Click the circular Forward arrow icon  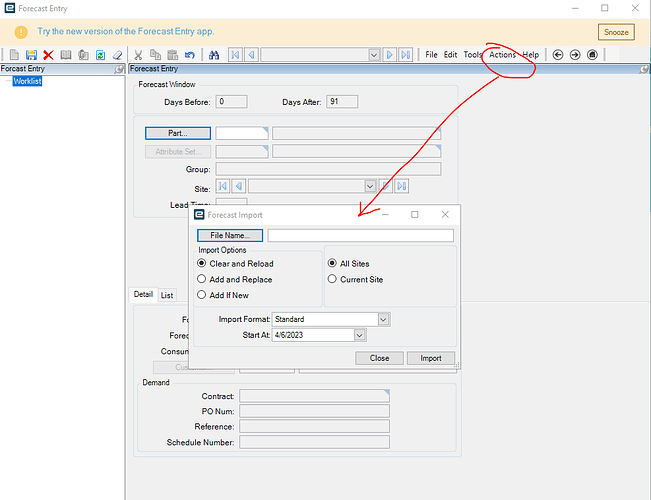tap(575, 55)
